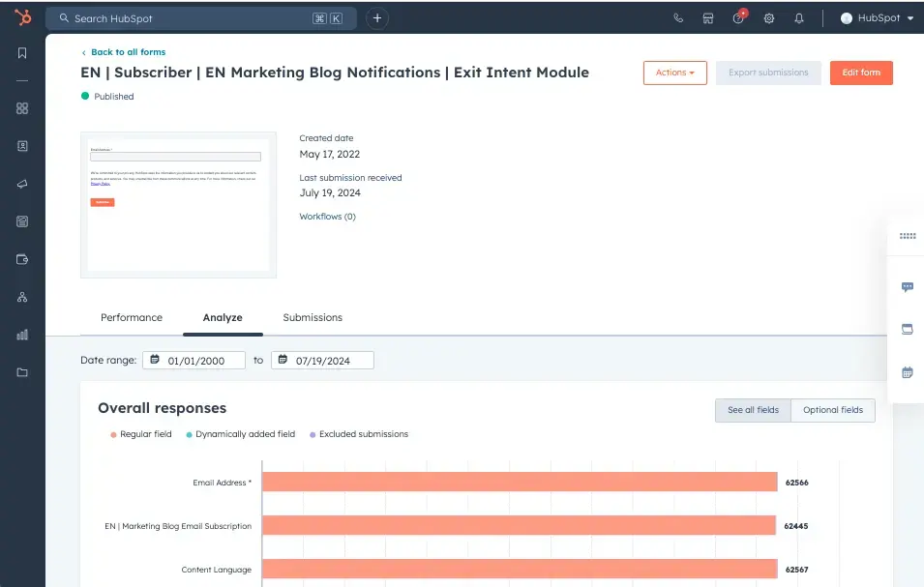The image size is (924, 587).
Task: Click the start date calendar icon
Action: click(x=155, y=359)
